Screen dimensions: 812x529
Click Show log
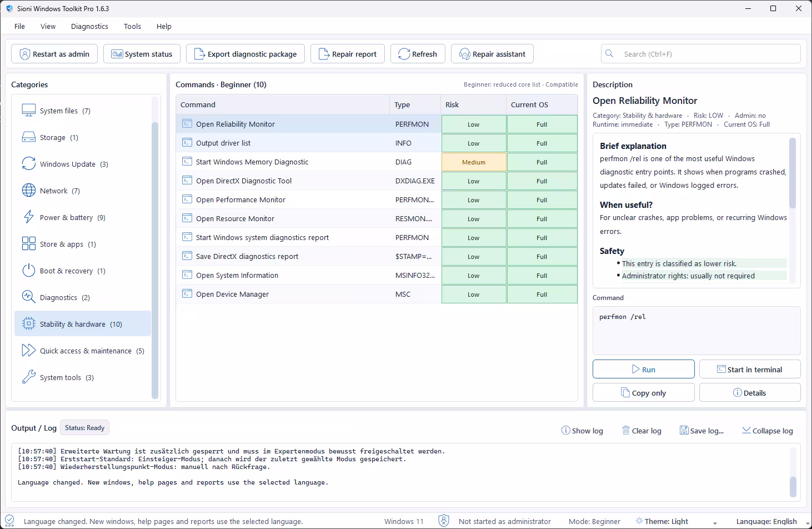pyautogui.click(x=582, y=431)
